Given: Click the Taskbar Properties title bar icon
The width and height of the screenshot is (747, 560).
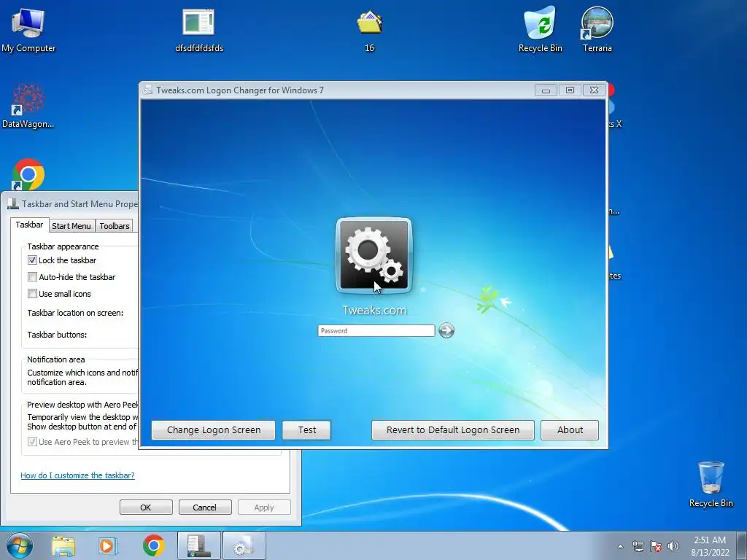Looking at the screenshot, I should [13, 204].
